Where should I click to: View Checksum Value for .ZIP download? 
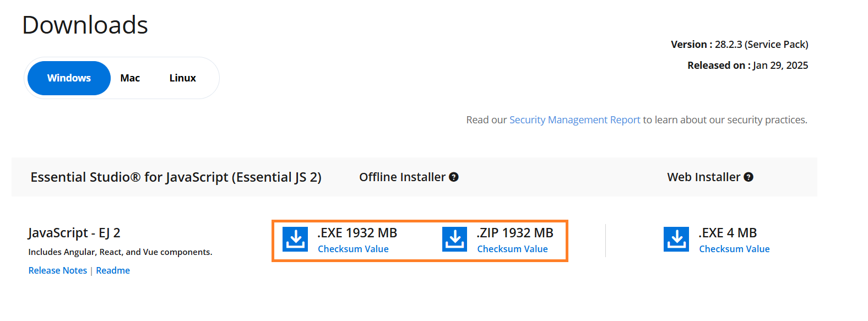[512, 249]
